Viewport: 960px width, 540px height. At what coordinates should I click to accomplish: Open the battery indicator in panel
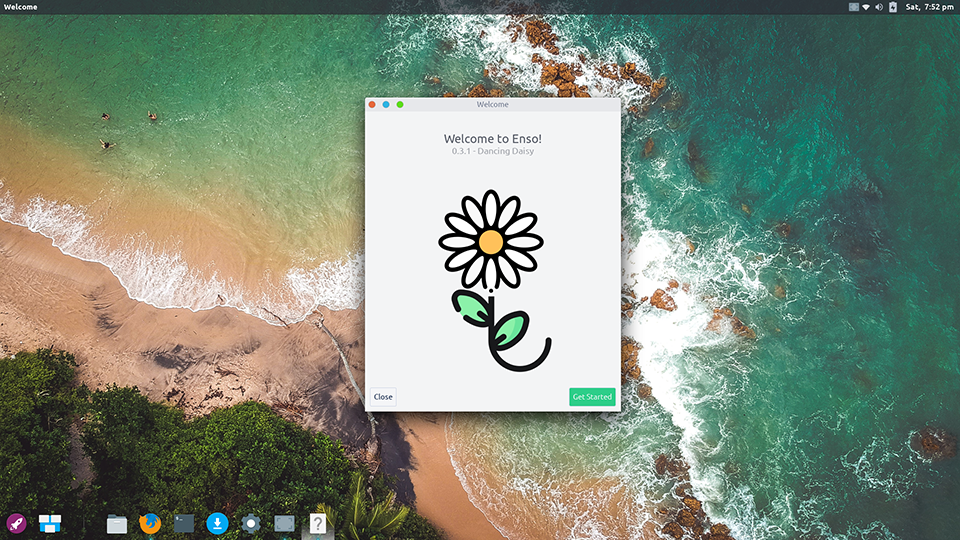click(893, 7)
